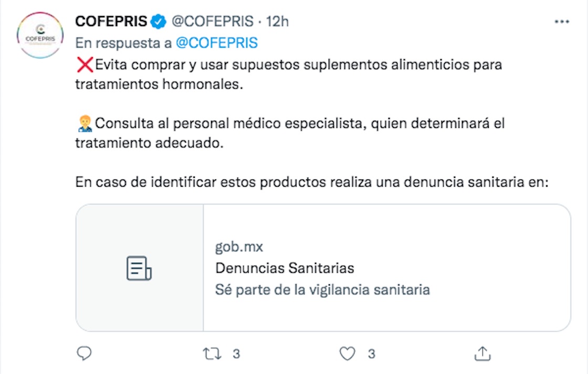Click the doctor emoji before Consulta

(85, 124)
